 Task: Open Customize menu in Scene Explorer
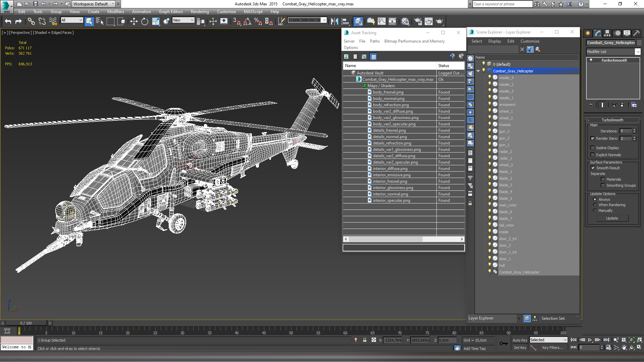(530, 41)
